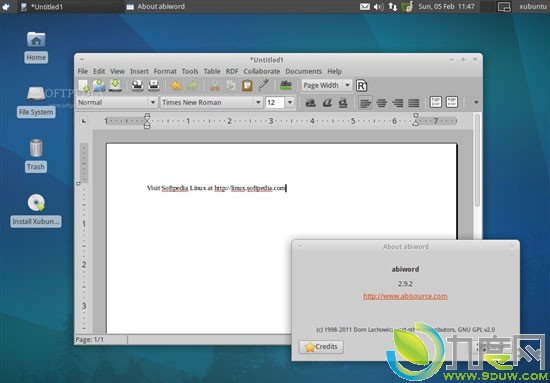Select the Install Xubuntu desktop icon
The width and height of the screenshot is (550, 383).
(x=36, y=210)
